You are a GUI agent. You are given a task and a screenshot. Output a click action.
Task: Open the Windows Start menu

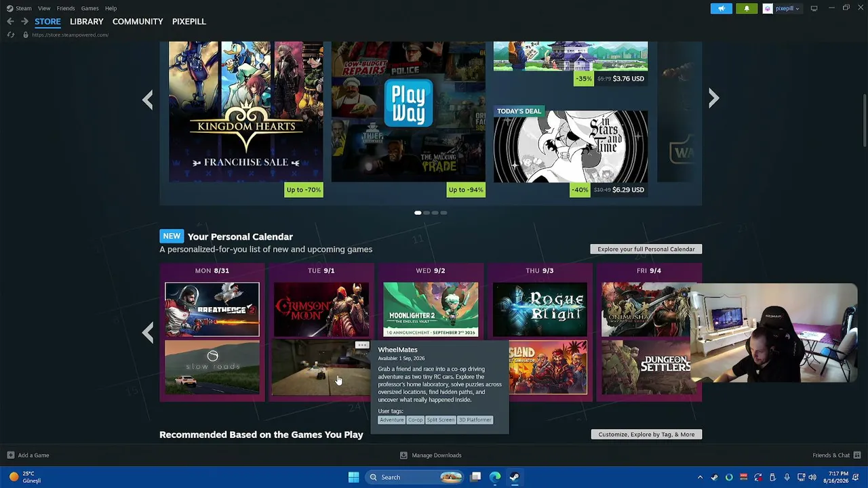(x=353, y=477)
